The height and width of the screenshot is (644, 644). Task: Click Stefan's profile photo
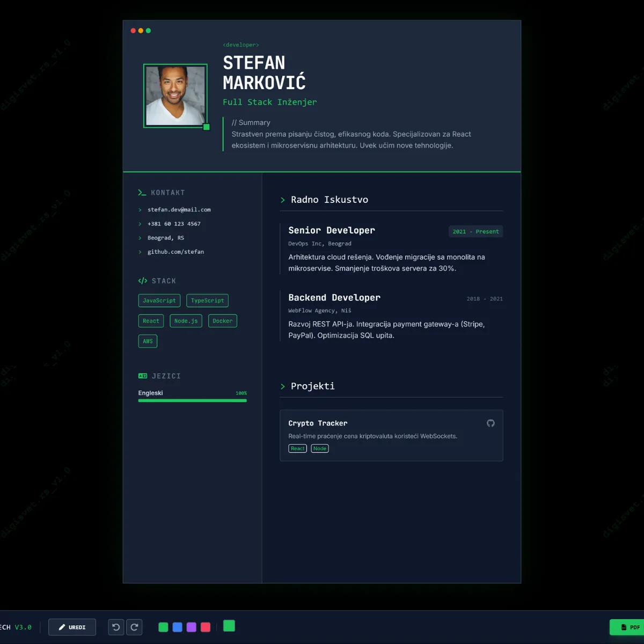tap(175, 95)
